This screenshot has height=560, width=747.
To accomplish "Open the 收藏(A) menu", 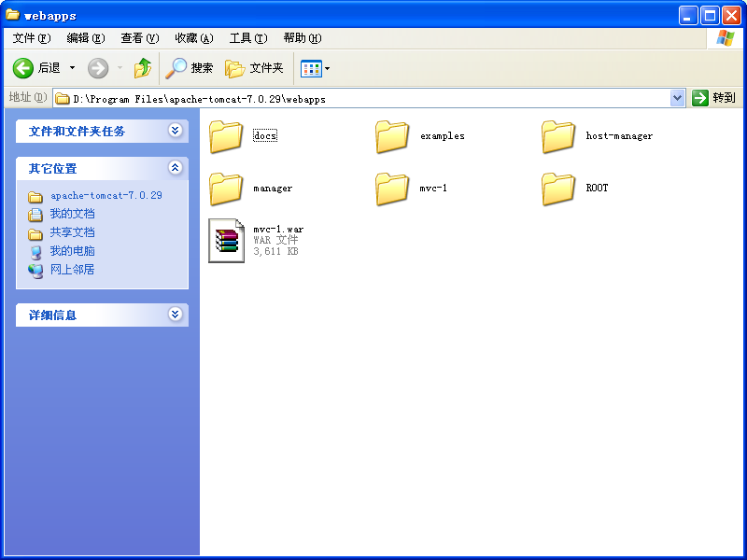I will tap(194, 38).
